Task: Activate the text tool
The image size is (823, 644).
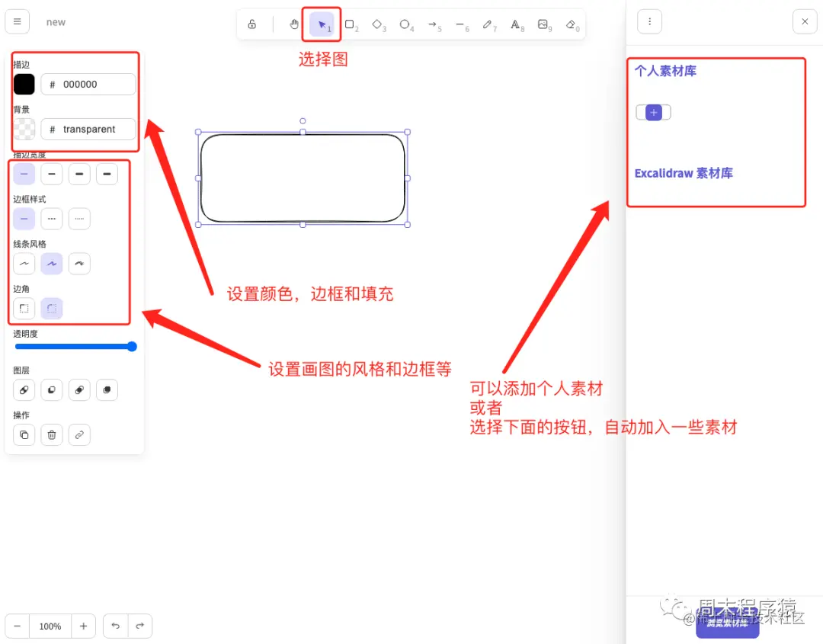Action: (515, 24)
